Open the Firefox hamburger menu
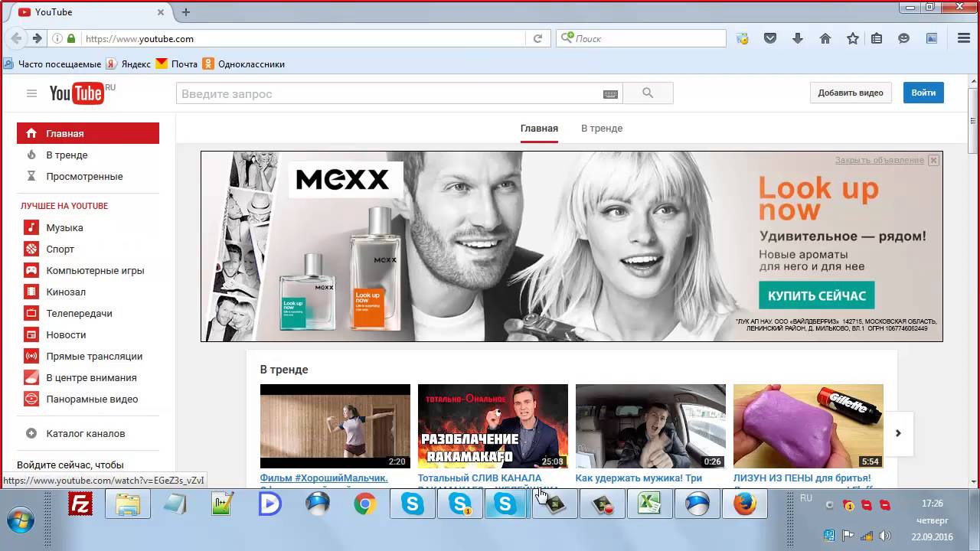 pyautogui.click(x=964, y=38)
